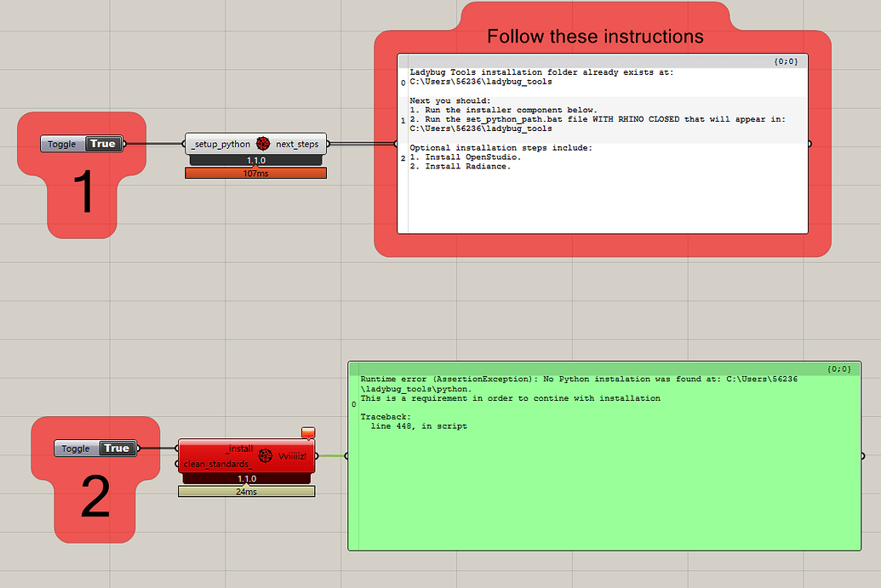Click the output grip of step 1 toggle
Image resolution: width=881 pixels, height=588 pixels.
124,144
